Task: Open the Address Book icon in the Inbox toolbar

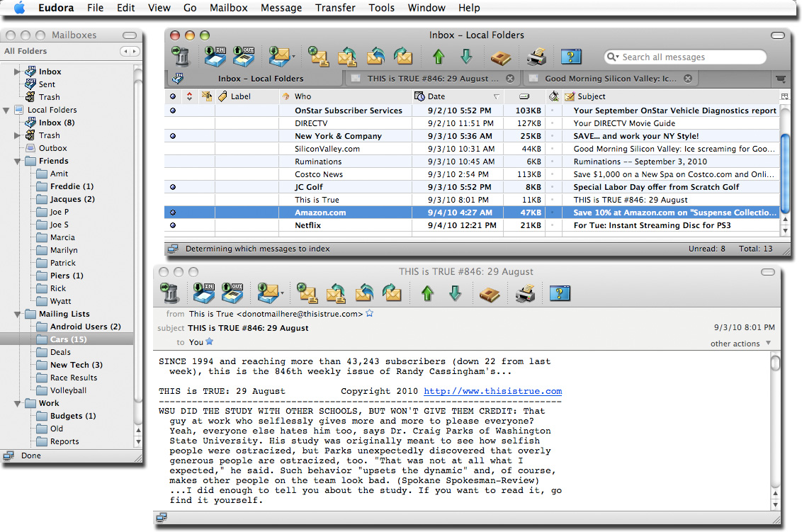Action: tap(501, 57)
